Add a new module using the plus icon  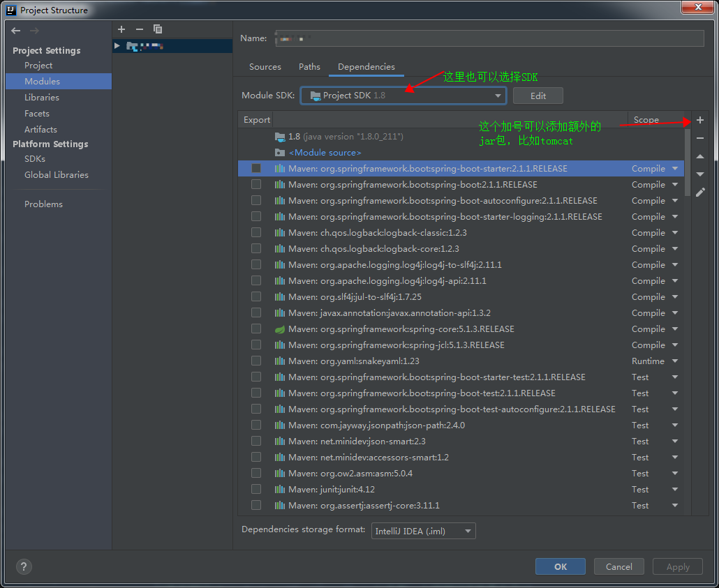(x=121, y=29)
